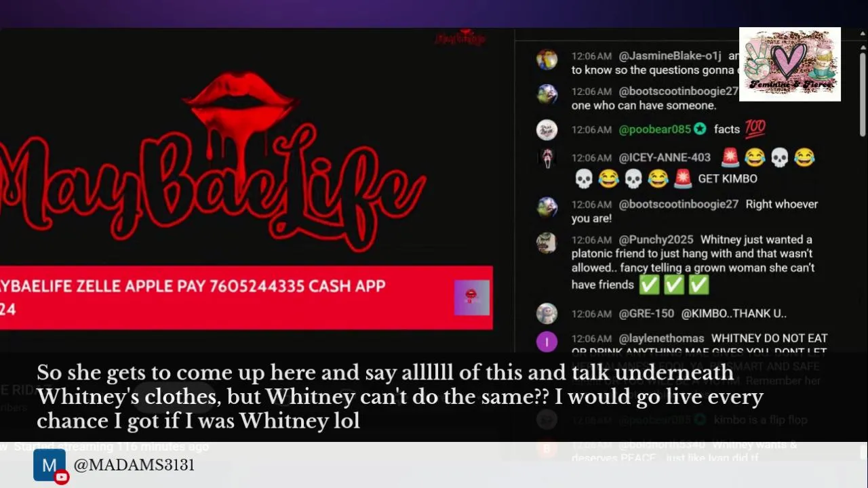868x488 pixels.
Task: Click the blue M avatar beside @MADAMS3131
Action: (x=49, y=466)
